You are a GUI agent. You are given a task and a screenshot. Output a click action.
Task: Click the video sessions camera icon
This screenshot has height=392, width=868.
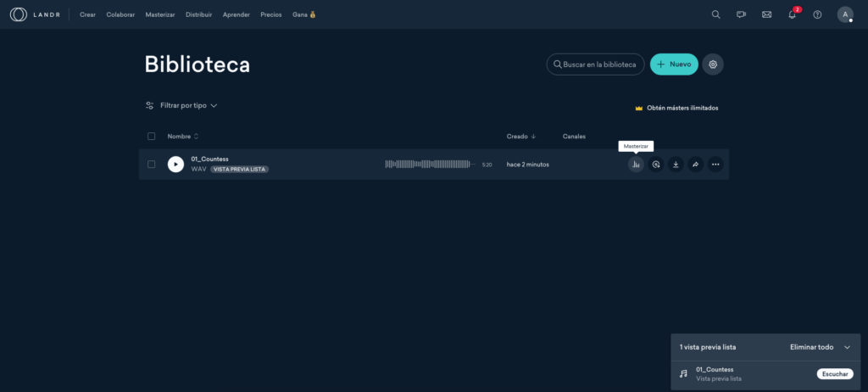[x=741, y=14]
